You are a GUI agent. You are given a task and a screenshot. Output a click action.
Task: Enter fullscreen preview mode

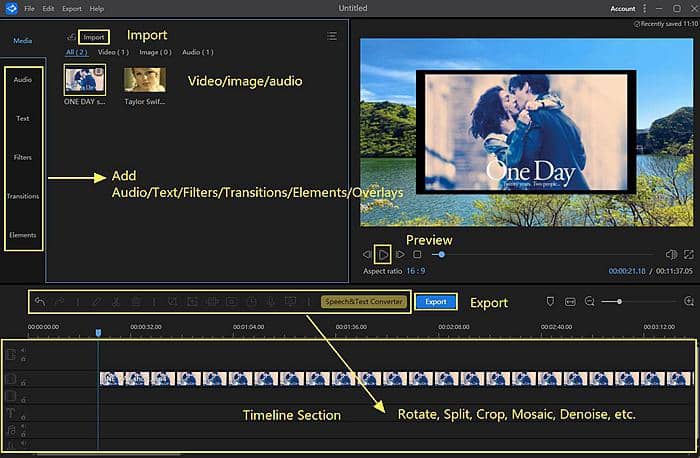click(x=689, y=254)
